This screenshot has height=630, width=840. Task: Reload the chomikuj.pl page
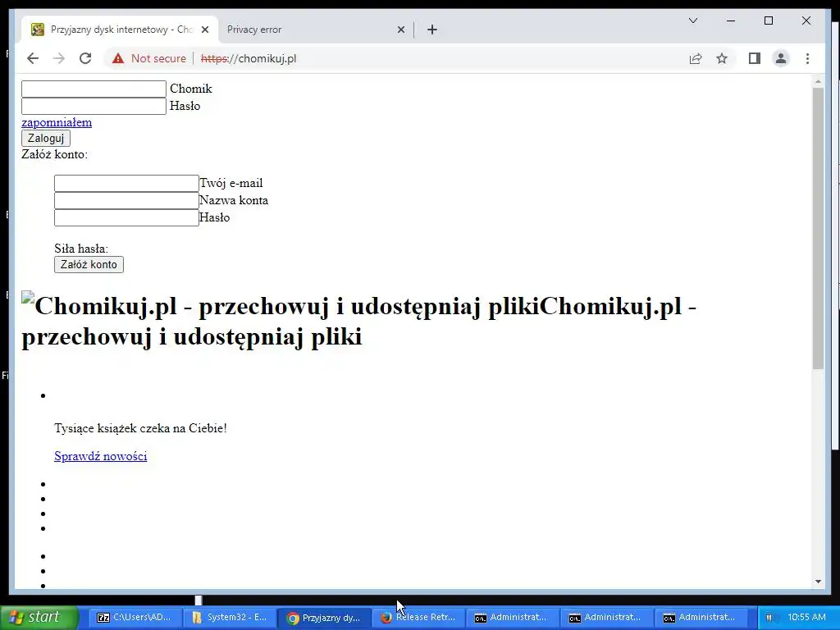click(85, 58)
